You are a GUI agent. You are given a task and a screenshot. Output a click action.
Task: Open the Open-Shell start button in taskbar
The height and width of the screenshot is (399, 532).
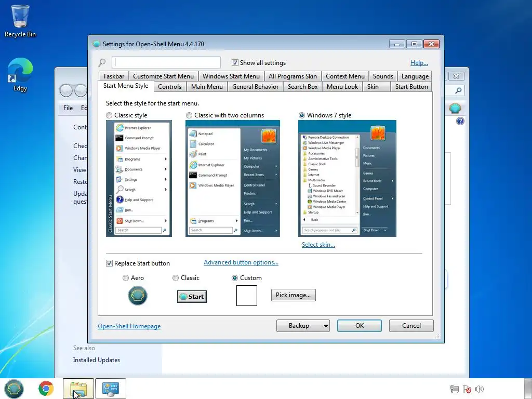pyautogui.click(x=14, y=389)
